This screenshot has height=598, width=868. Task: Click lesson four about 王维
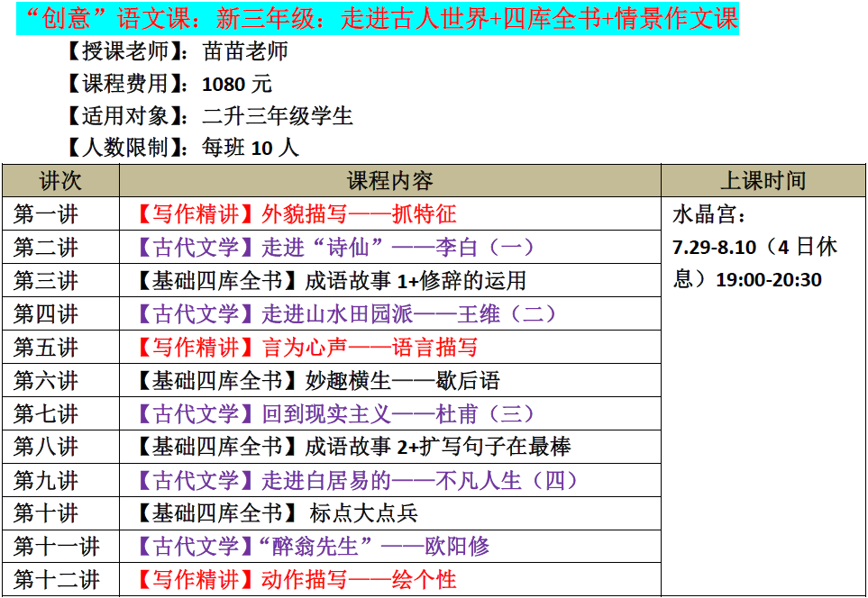[x=346, y=314]
